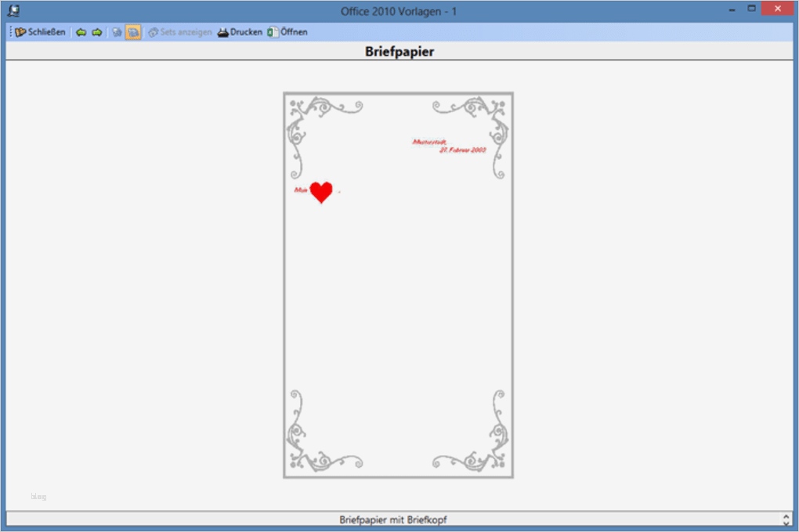
Task: Toggle the highlighted orange preview view icon
Action: point(133,32)
